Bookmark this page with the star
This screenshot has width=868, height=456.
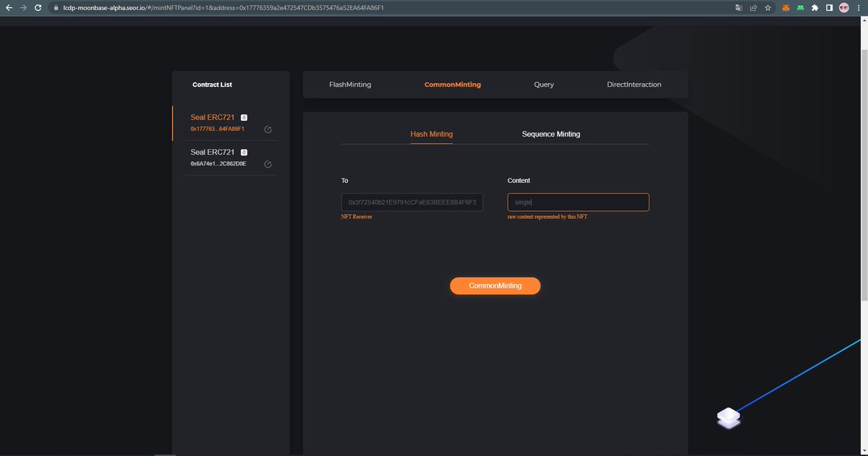click(767, 7)
